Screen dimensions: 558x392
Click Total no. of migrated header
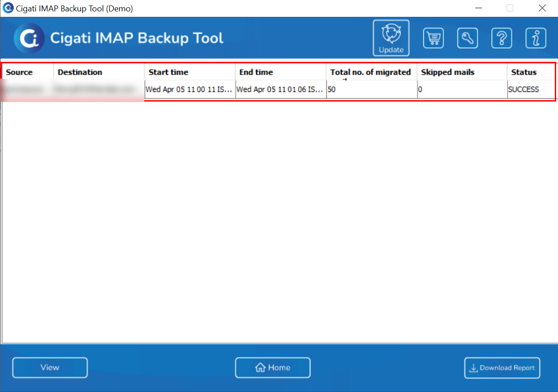tap(371, 72)
